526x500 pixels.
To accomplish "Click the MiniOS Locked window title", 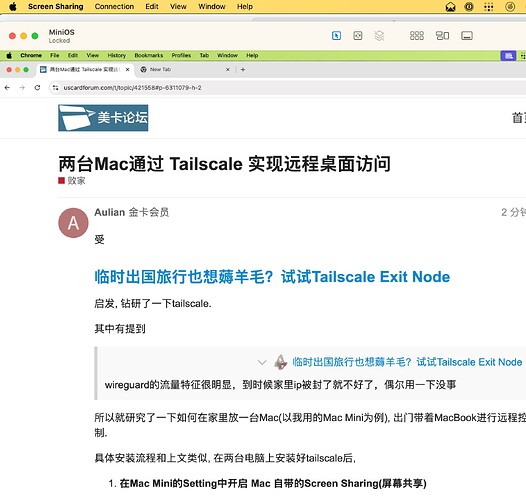I will coord(61,36).
